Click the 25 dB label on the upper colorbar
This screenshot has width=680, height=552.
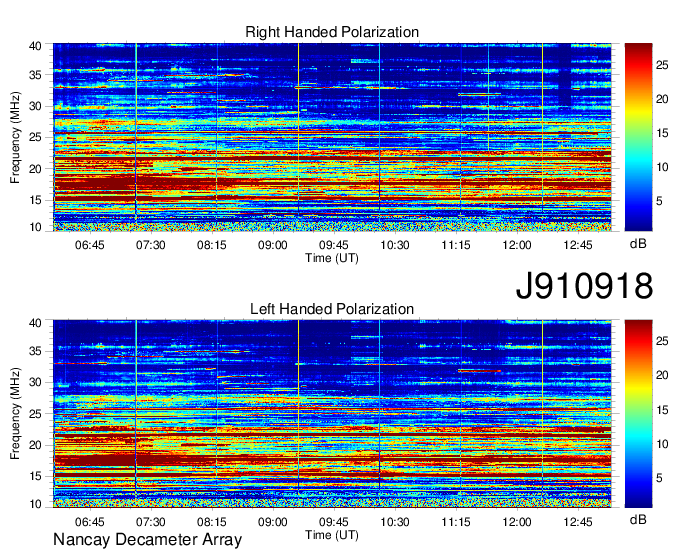pos(662,65)
